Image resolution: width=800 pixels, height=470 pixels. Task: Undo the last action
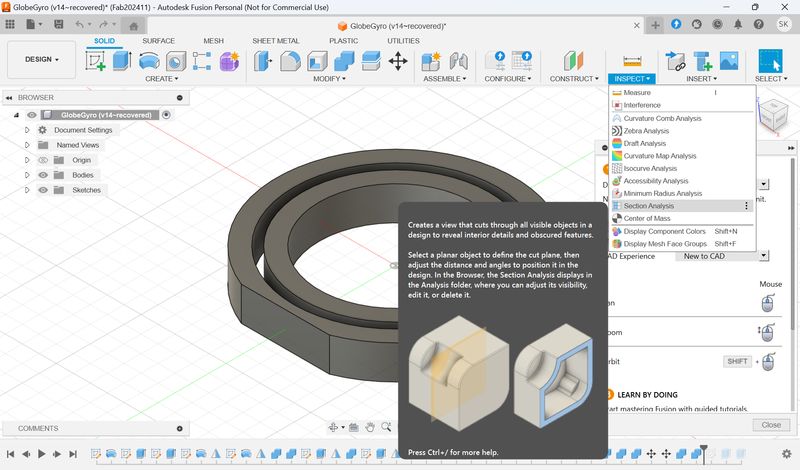[79, 24]
